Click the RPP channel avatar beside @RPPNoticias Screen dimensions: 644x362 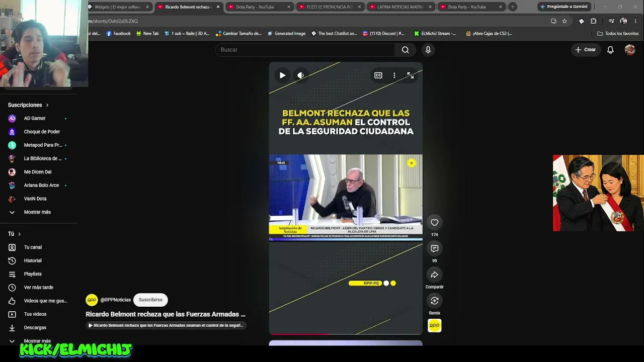pos(92,300)
